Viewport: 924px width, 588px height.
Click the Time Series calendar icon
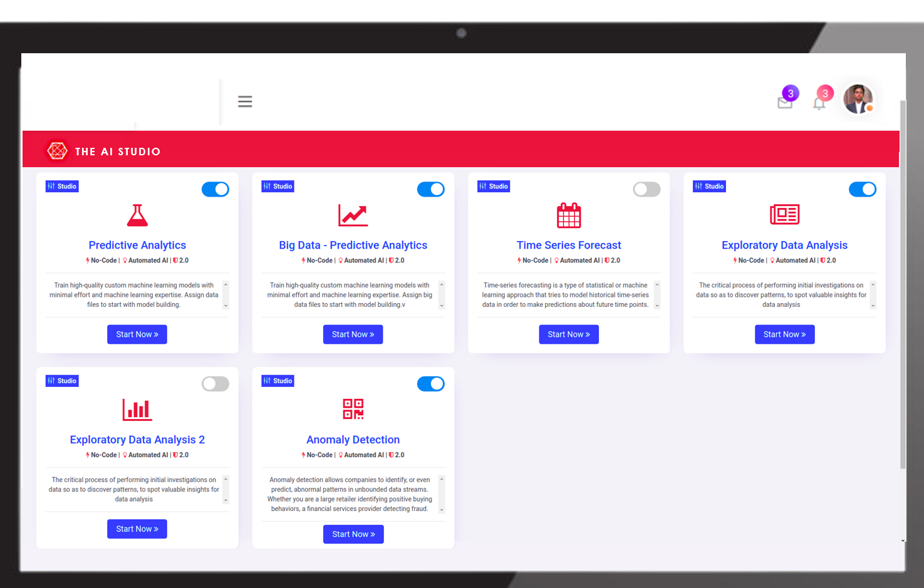click(569, 215)
